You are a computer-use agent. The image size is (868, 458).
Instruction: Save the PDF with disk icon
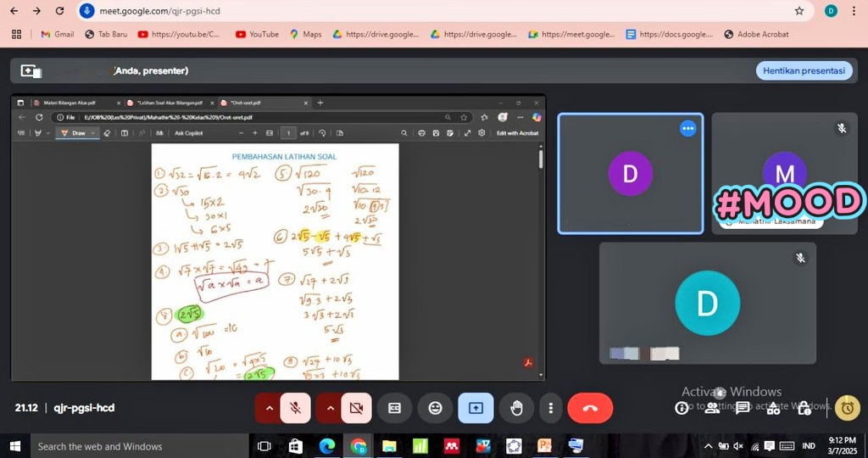[437, 133]
